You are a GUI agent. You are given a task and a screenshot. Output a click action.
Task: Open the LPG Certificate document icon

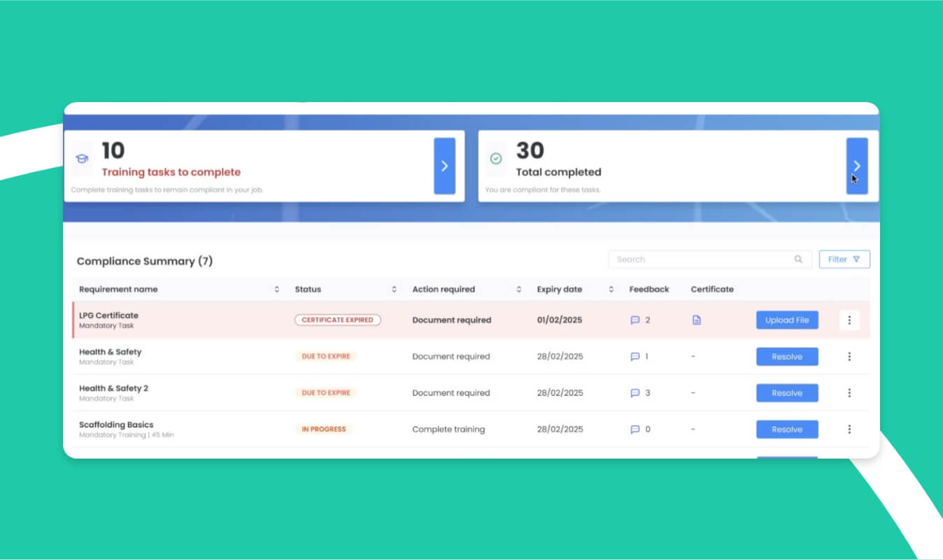696,320
